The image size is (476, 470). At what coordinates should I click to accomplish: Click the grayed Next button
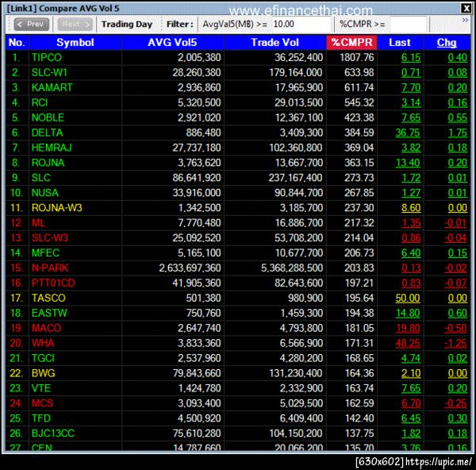[x=75, y=24]
